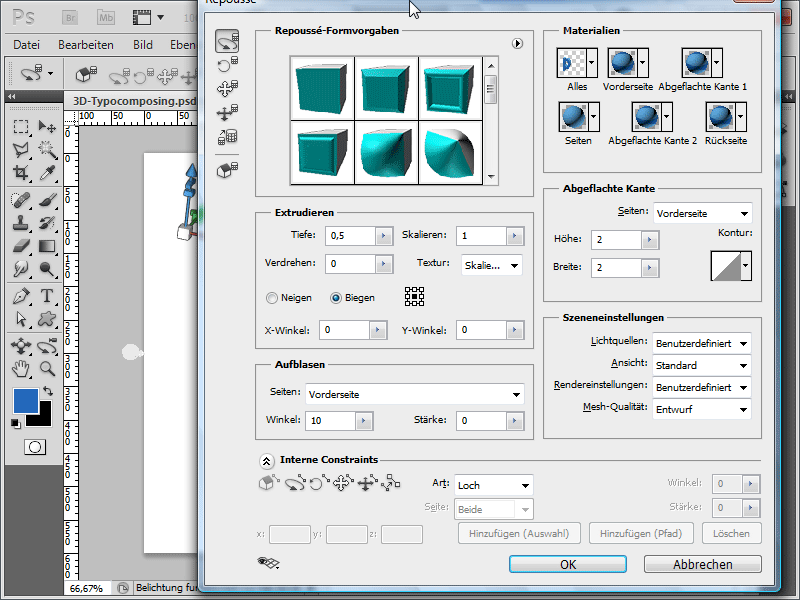Select the Healing Brush tool
The image size is (800, 600).
point(21,200)
